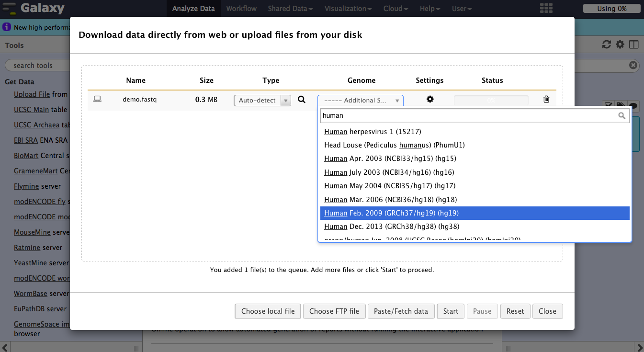Click the Choose local file button

point(268,311)
